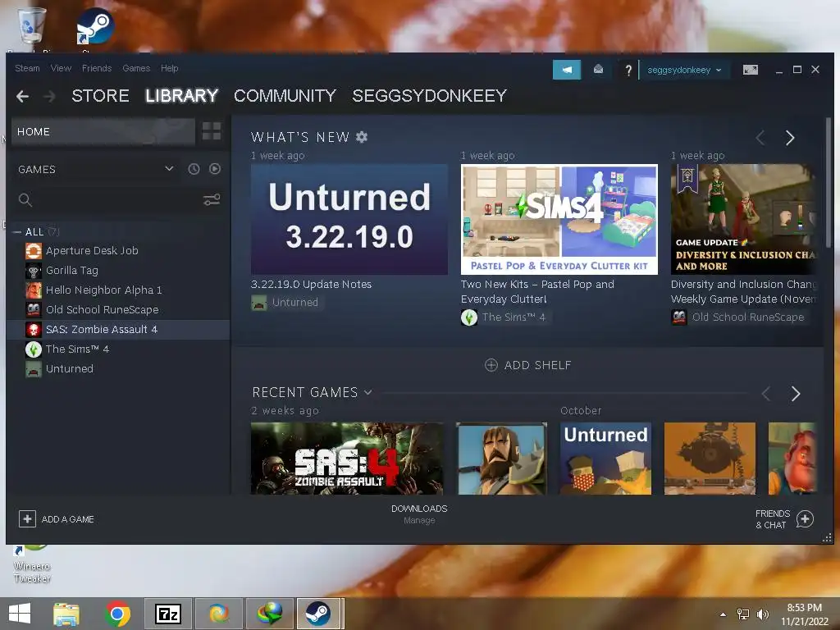
Task: Click the Windows Start button
Action: pyautogui.click(x=20, y=614)
